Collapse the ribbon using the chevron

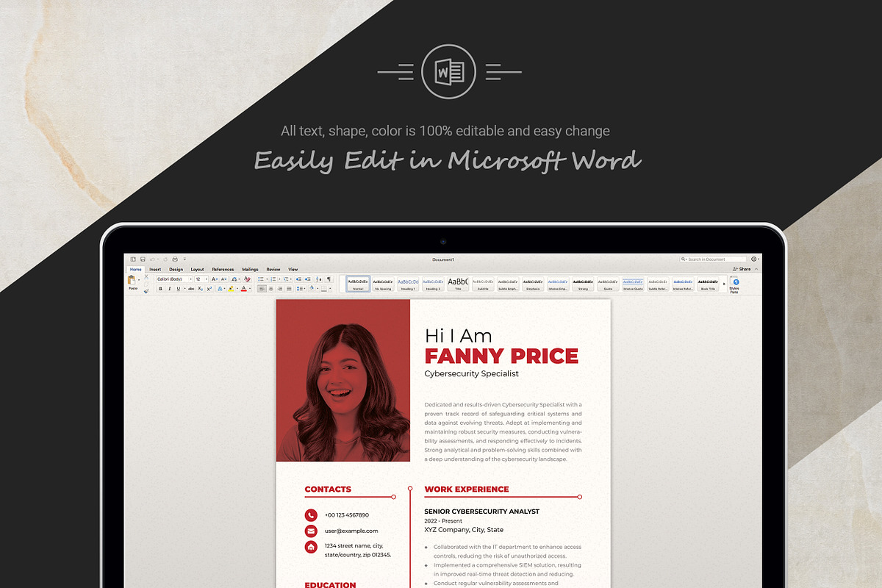[x=756, y=269]
